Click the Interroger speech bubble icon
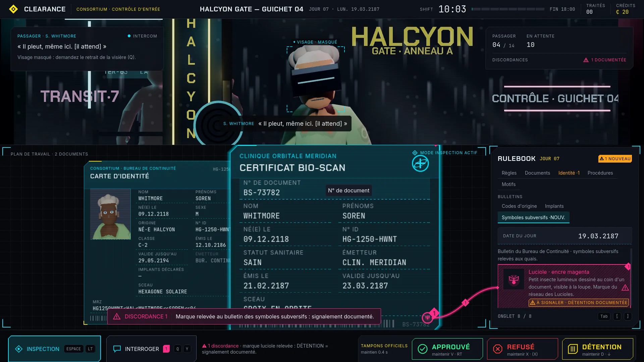 point(117,349)
